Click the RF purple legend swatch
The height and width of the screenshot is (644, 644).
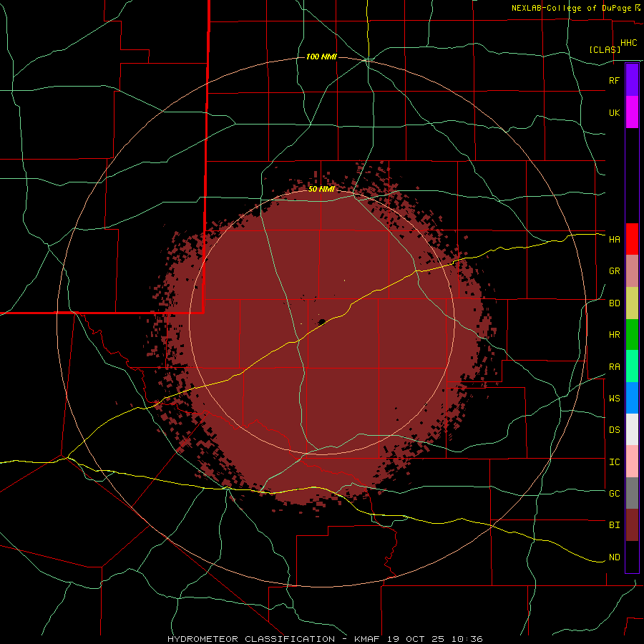632,79
